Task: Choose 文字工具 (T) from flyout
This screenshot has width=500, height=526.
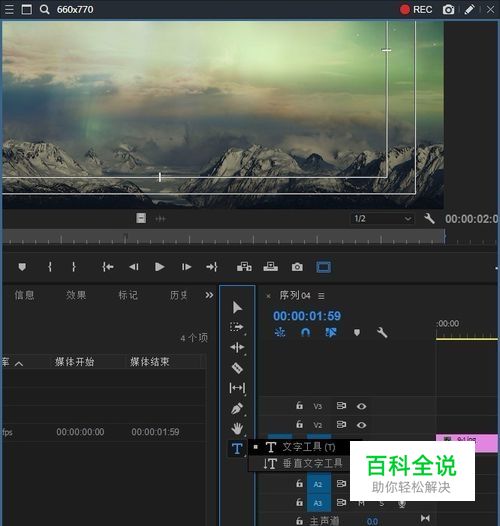Action: click(x=300, y=447)
